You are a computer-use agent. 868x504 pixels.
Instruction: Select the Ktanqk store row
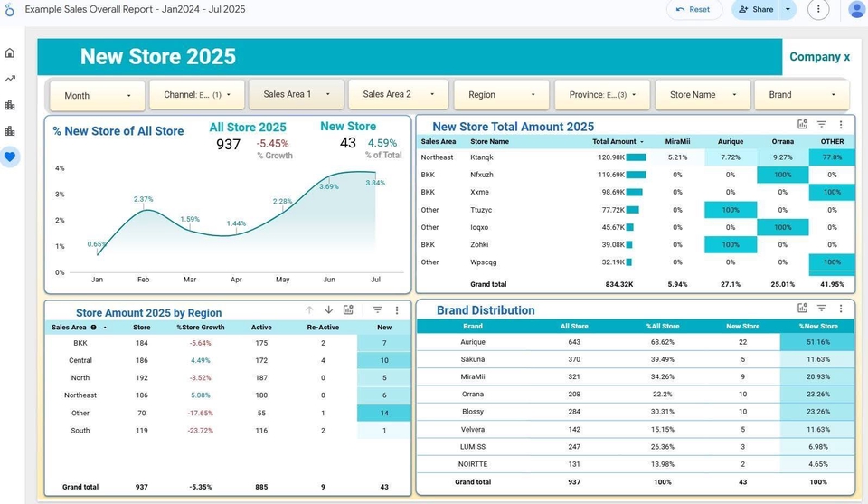pos(636,157)
